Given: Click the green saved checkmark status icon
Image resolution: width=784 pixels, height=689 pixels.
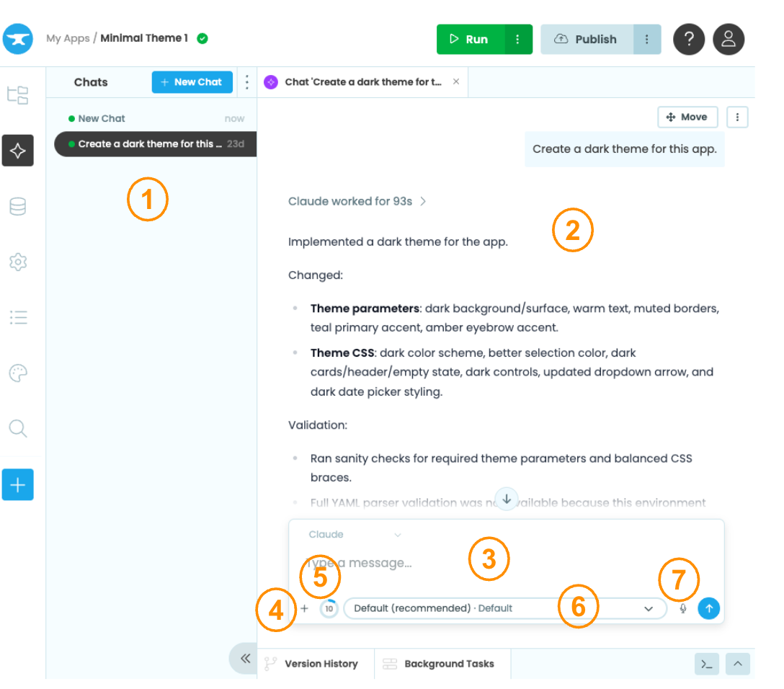Looking at the screenshot, I should click(202, 38).
